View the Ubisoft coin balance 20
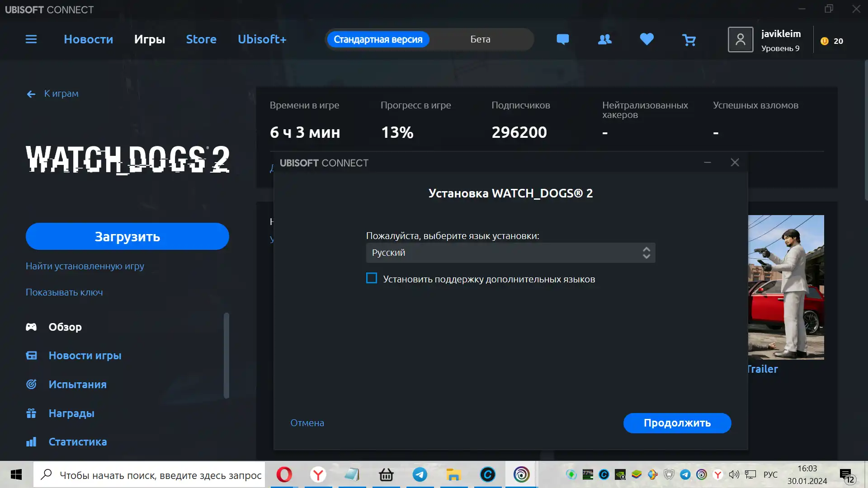The image size is (868, 488). coord(832,41)
